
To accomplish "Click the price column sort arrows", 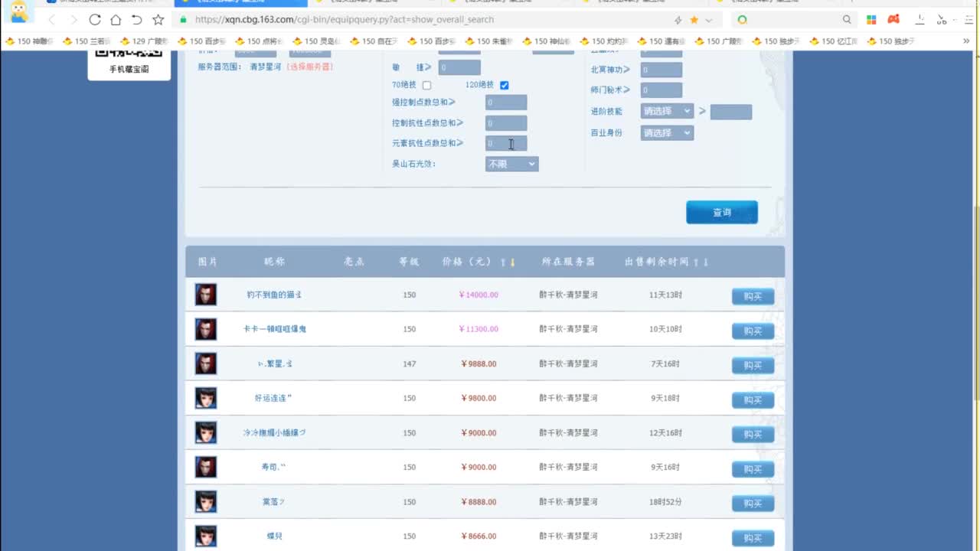I will (x=508, y=262).
